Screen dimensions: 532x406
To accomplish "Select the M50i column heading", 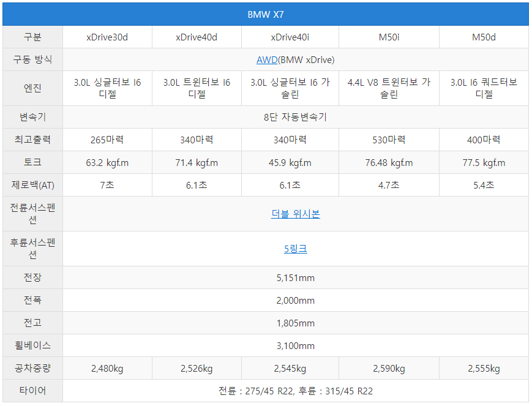I will coord(389,37).
